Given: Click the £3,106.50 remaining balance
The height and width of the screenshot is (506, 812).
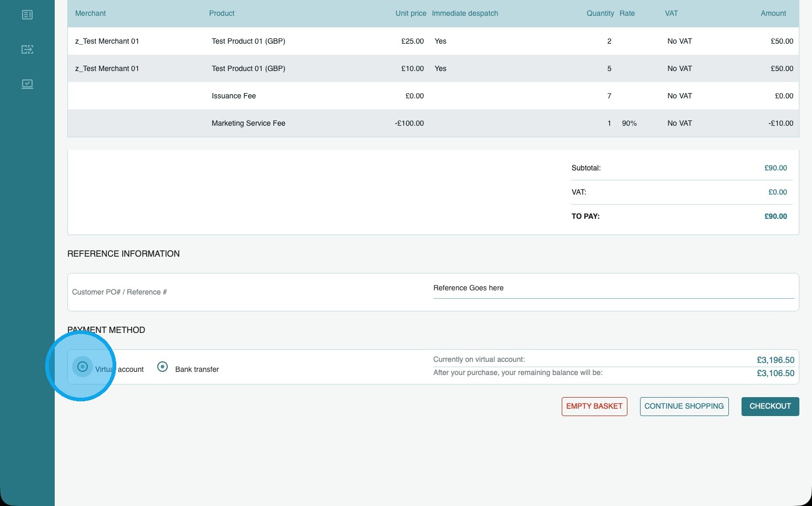Looking at the screenshot, I should click(776, 373).
